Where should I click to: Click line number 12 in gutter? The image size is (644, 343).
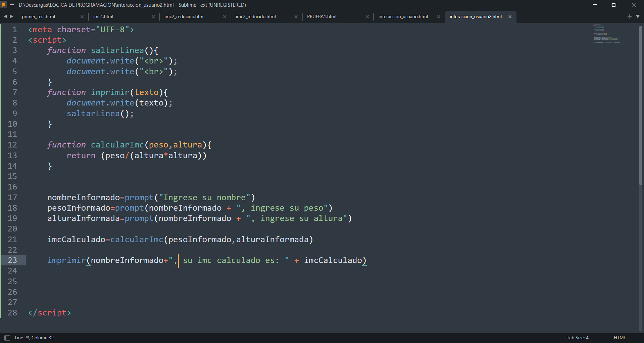12,145
